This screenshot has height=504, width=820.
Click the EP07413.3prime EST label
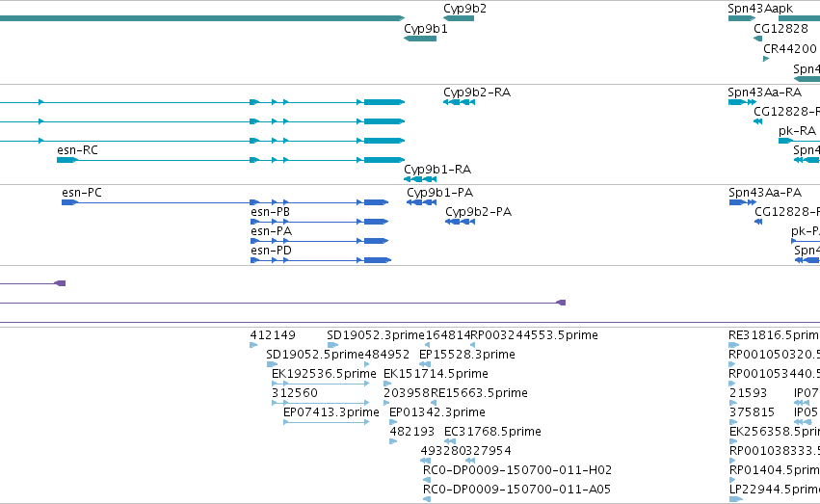pos(331,412)
